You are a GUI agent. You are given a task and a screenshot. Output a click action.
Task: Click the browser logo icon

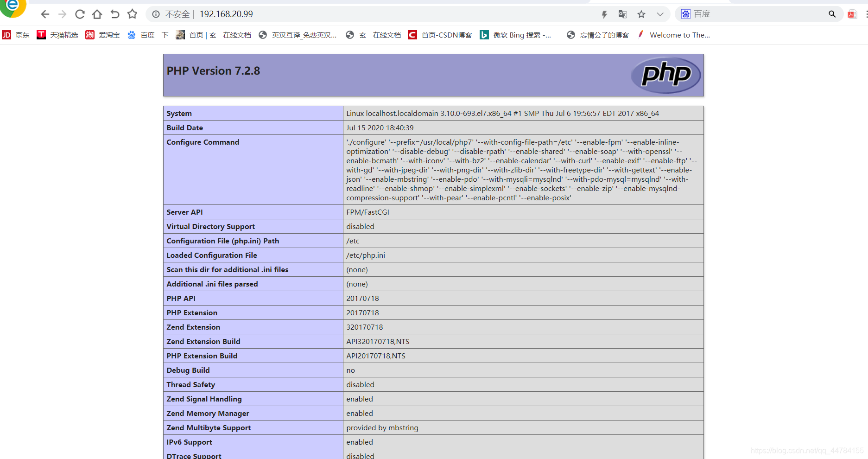tap(13, 8)
